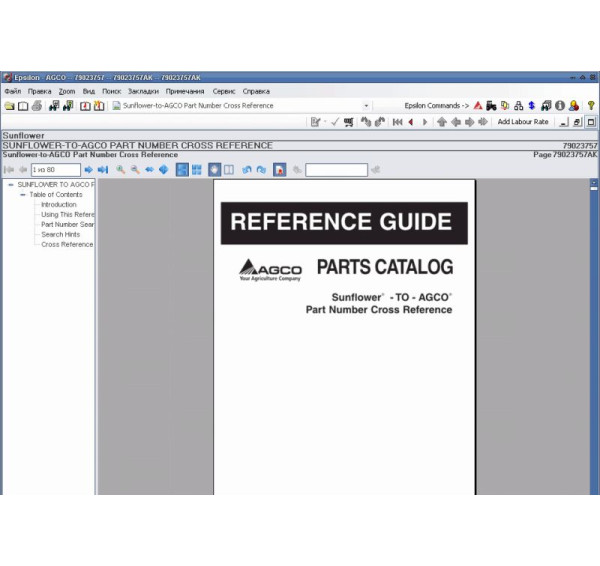Toggle the two-page layout view button
The height and width of the screenshot is (566, 600).
[229, 170]
